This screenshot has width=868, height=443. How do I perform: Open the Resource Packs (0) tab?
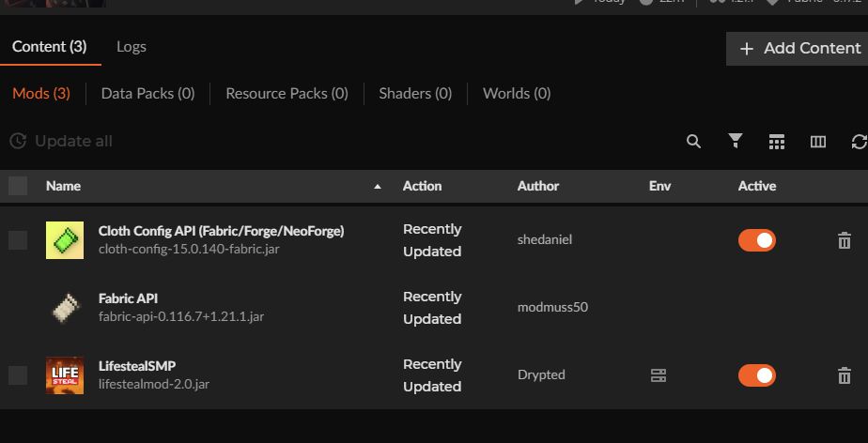coord(287,94)
